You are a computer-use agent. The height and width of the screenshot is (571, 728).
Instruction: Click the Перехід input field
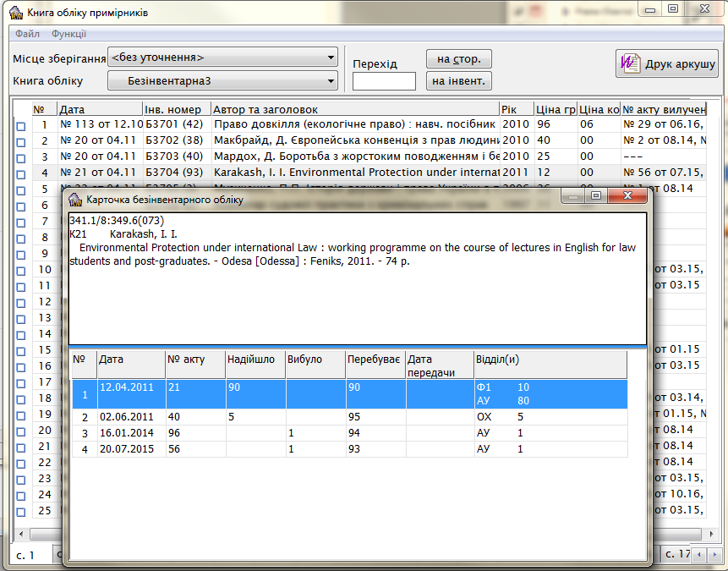(384, 81)
